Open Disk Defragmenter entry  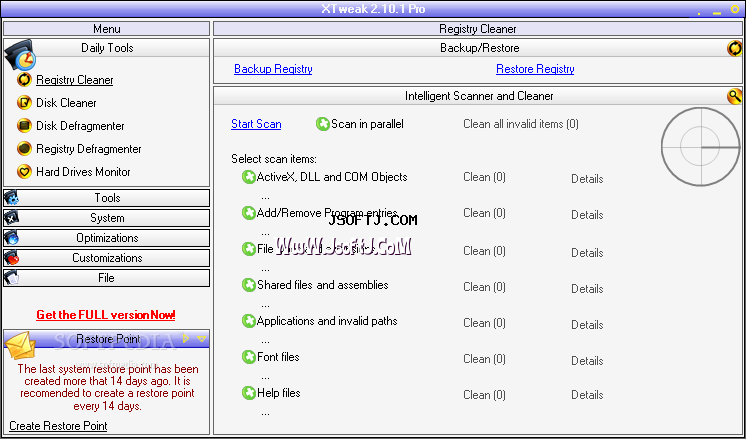(x=80, y=126)
